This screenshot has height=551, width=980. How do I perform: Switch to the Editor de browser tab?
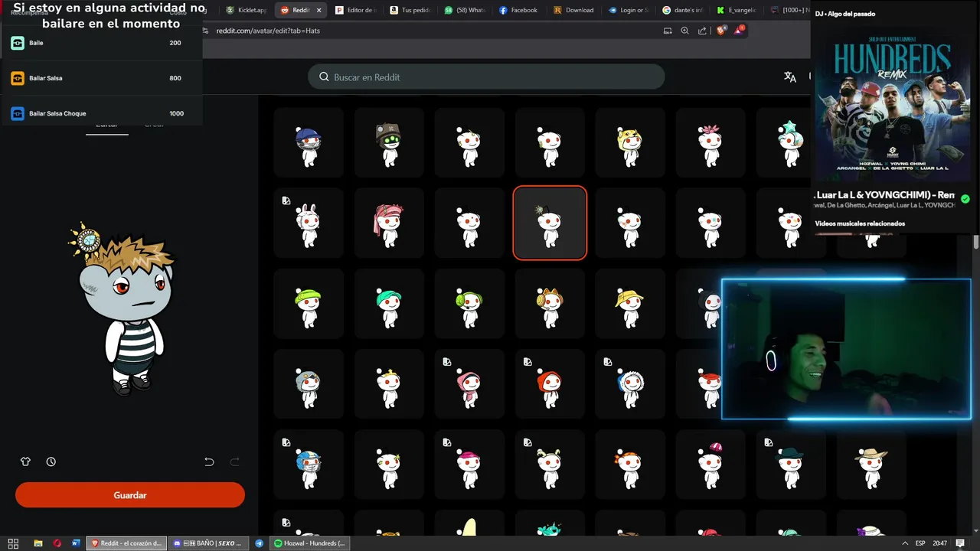click(355, 10)
